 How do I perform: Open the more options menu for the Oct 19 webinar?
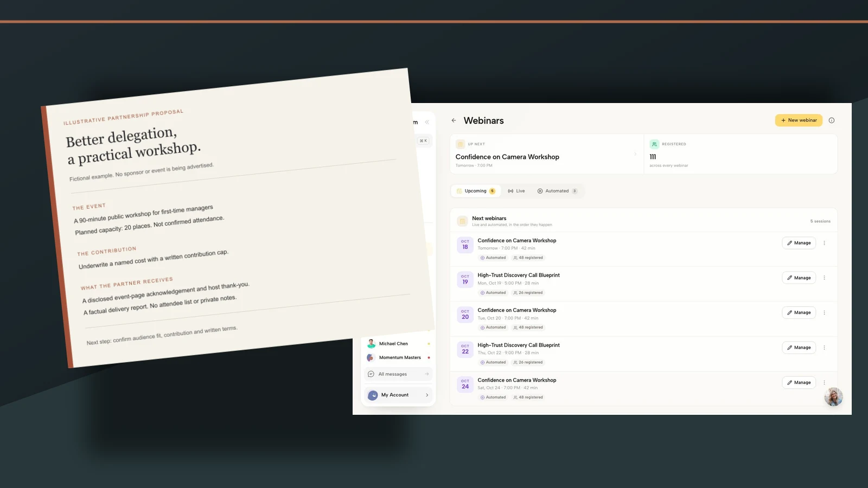tap(824, 278)
